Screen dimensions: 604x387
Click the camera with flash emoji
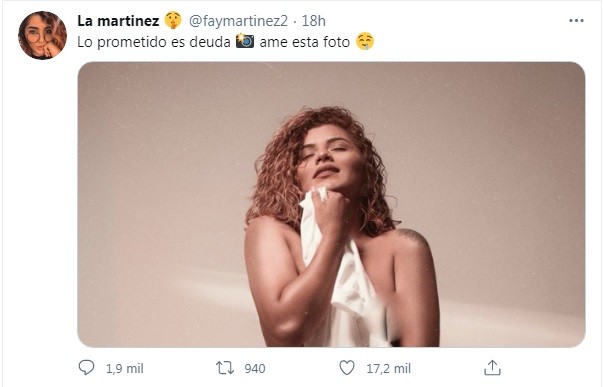click(x=245, y=40)
